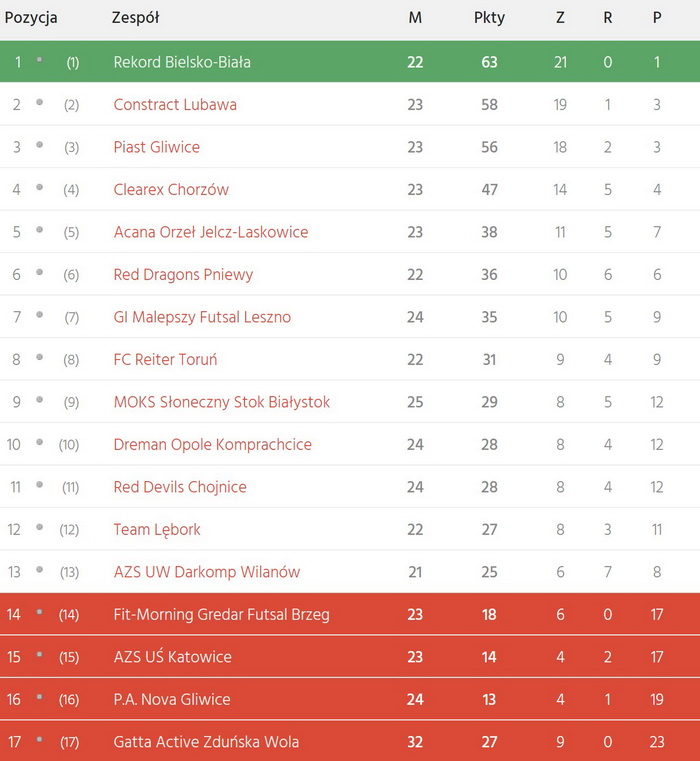
Task: Open Red Dragons Pniewy link
Action: (183, 275)
